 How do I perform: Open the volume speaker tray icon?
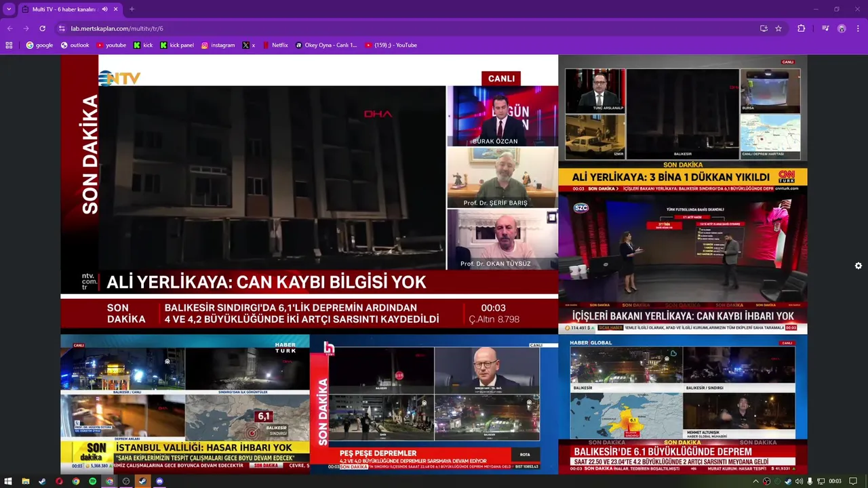tap(799, 481)
